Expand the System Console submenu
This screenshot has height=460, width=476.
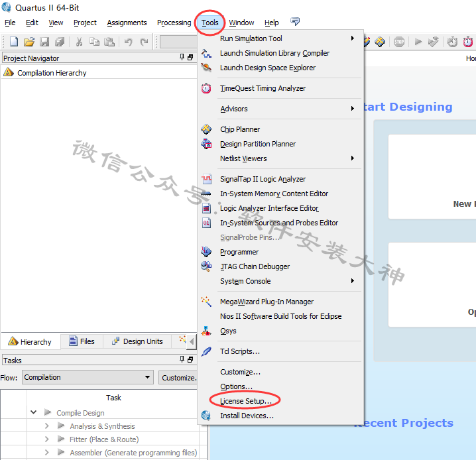(x=280, y=281)
